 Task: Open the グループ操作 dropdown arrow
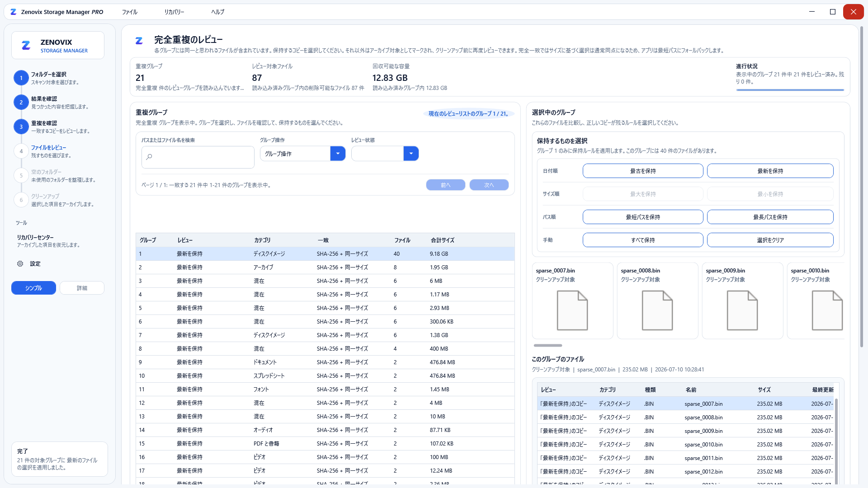pyautogui.click(x=338, y=154)
